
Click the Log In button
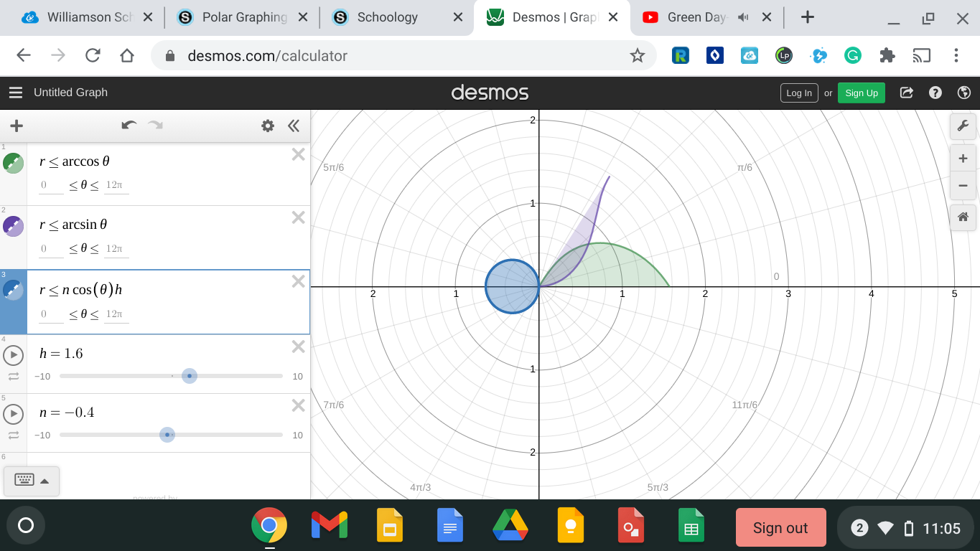pos(798,93)
